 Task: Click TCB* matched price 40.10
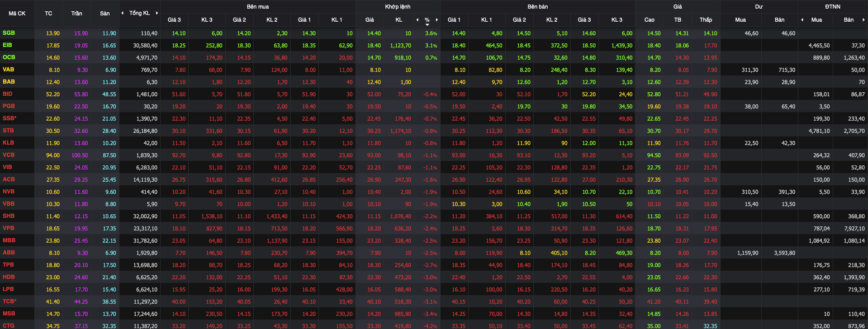point(374,302)
